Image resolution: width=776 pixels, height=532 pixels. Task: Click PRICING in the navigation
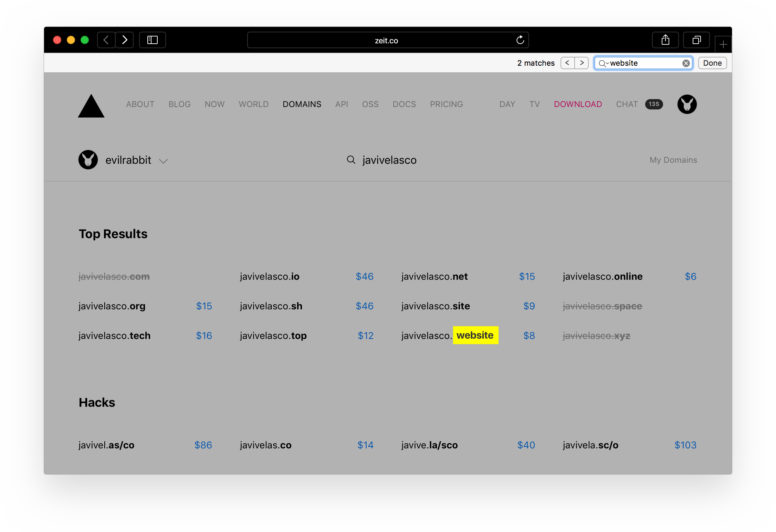pos(446,104)
